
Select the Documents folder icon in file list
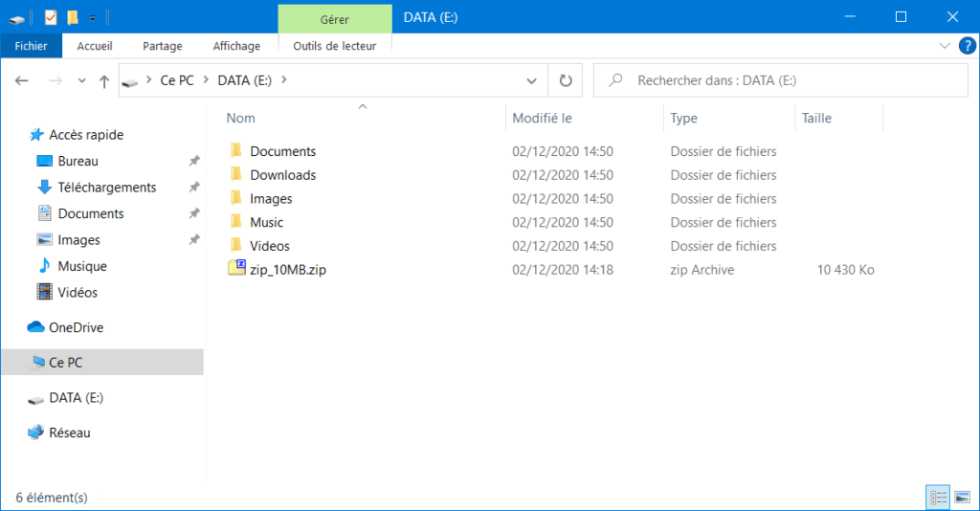click(x=235, y=150)
